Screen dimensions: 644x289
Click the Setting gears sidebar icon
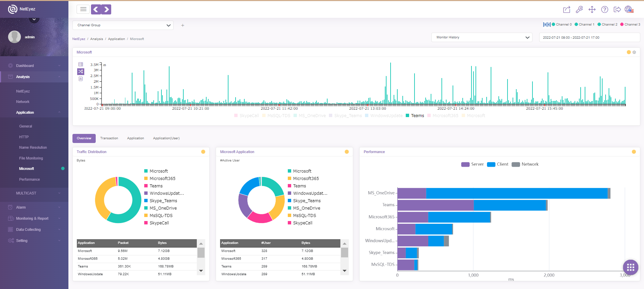click(x=11, y=241)
